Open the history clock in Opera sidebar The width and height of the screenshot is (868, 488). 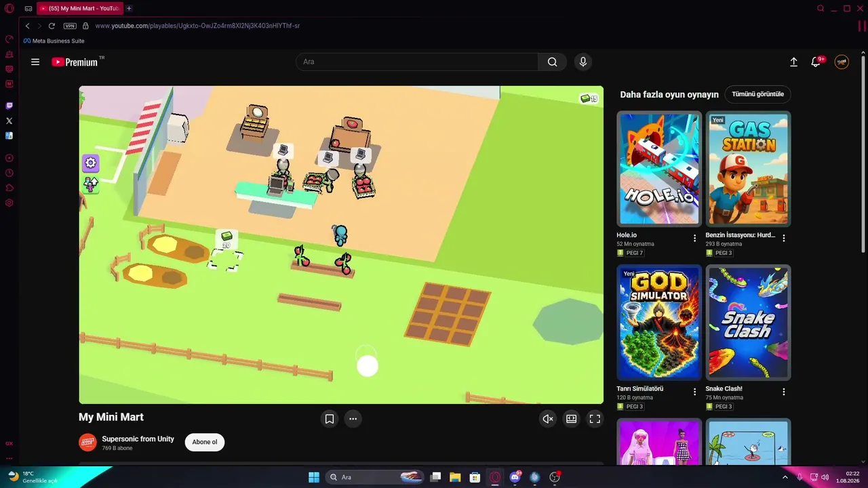click(x=9, y=173)
